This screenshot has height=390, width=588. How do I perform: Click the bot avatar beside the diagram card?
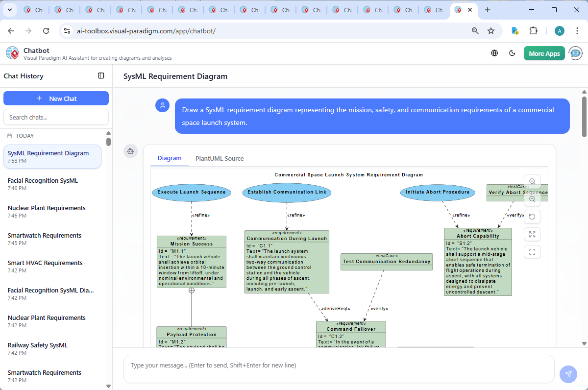[x=130, y=151]
